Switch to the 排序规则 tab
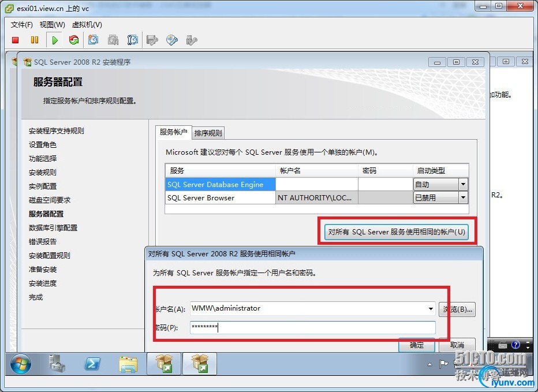Viewport: 538px width, 392px height. pyautogui.click(x=208, y=133)
